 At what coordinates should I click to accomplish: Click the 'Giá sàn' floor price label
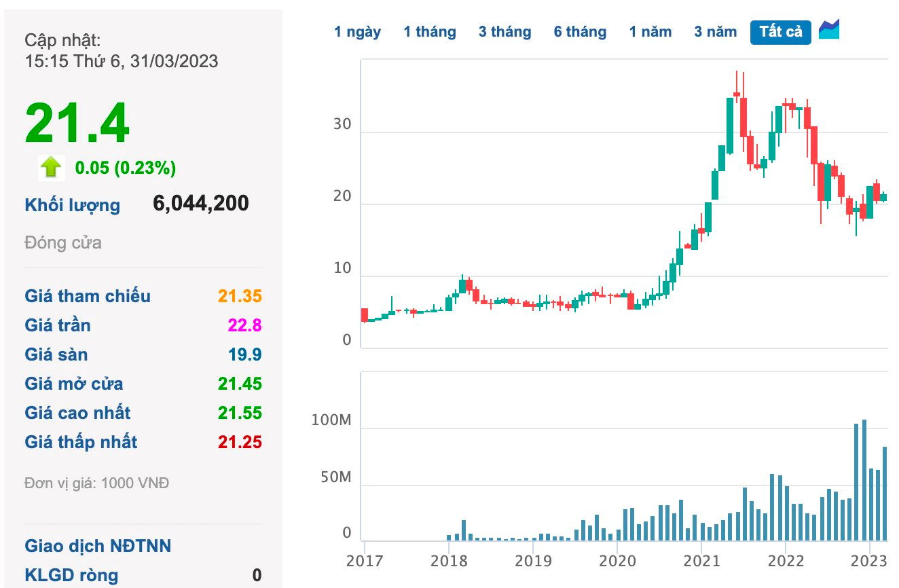pyautogui.click(x=56, y=354)
